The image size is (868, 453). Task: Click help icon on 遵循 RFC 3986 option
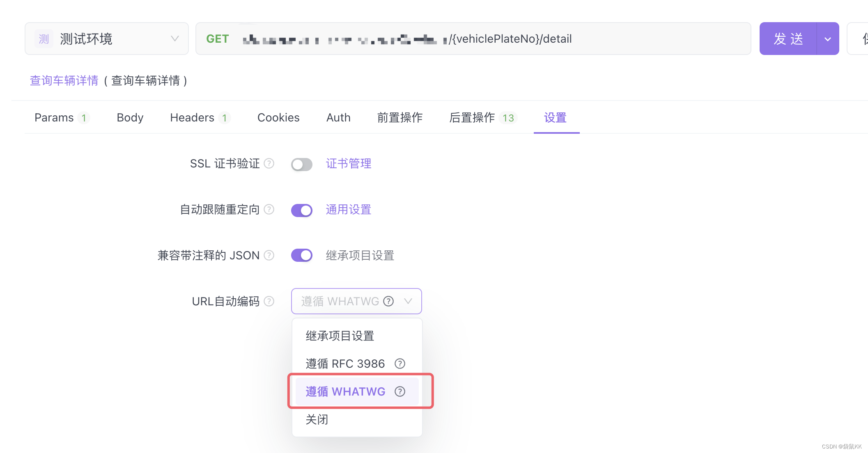(x=400, y=364)
